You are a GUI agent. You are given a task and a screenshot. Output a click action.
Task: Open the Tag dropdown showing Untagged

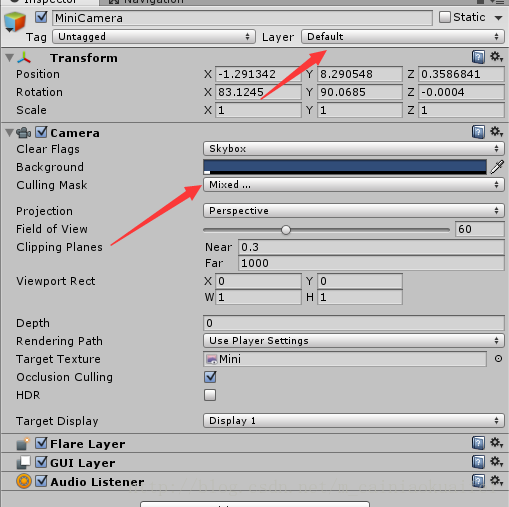[154, 37]
